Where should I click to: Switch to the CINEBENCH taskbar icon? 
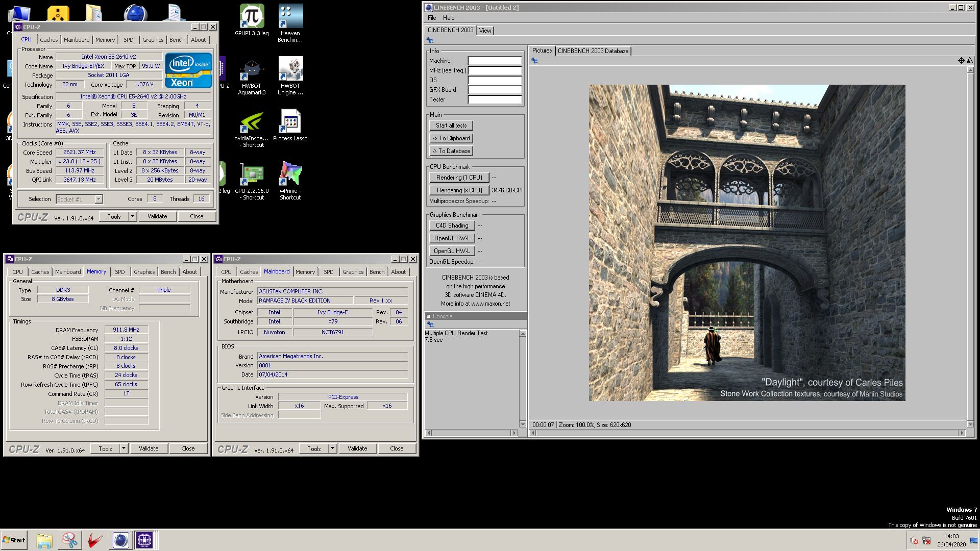coord(120,540)
